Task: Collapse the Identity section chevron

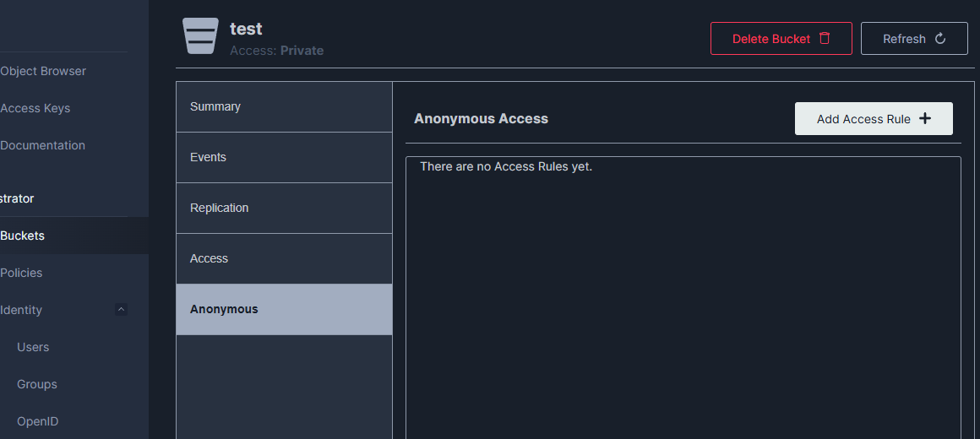Action: (122, 310)
